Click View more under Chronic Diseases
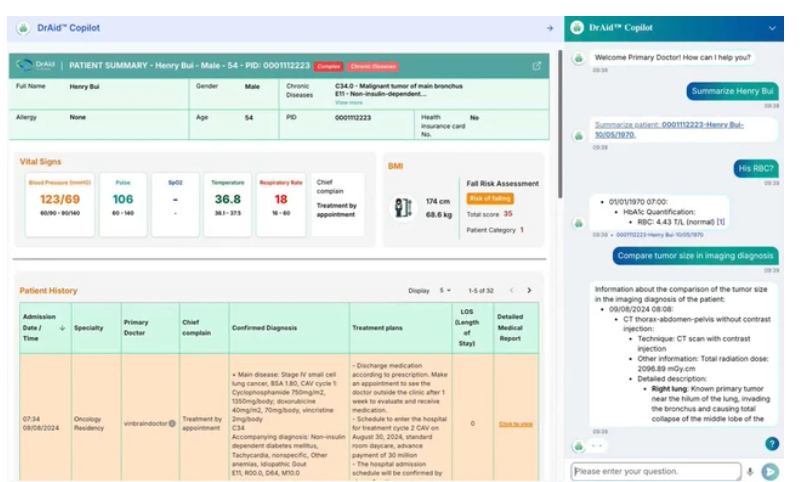 click(x=349, y=102)
